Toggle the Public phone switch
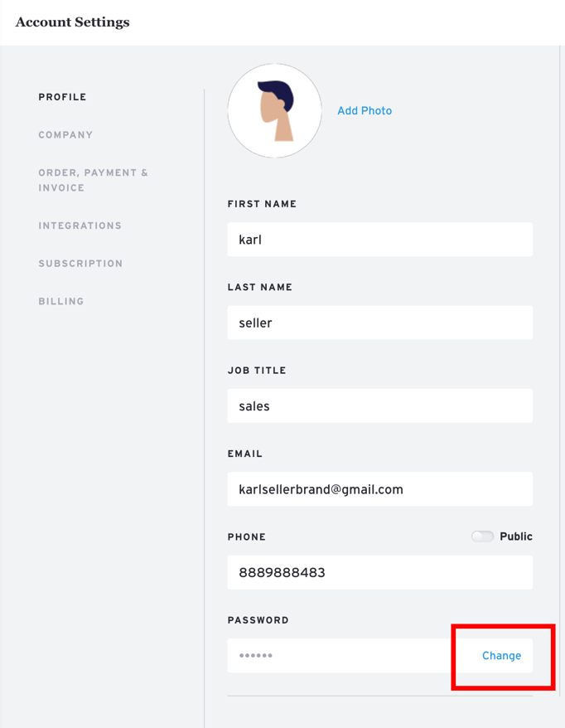This screenshot has height=728, width=565. pos(482,536)
